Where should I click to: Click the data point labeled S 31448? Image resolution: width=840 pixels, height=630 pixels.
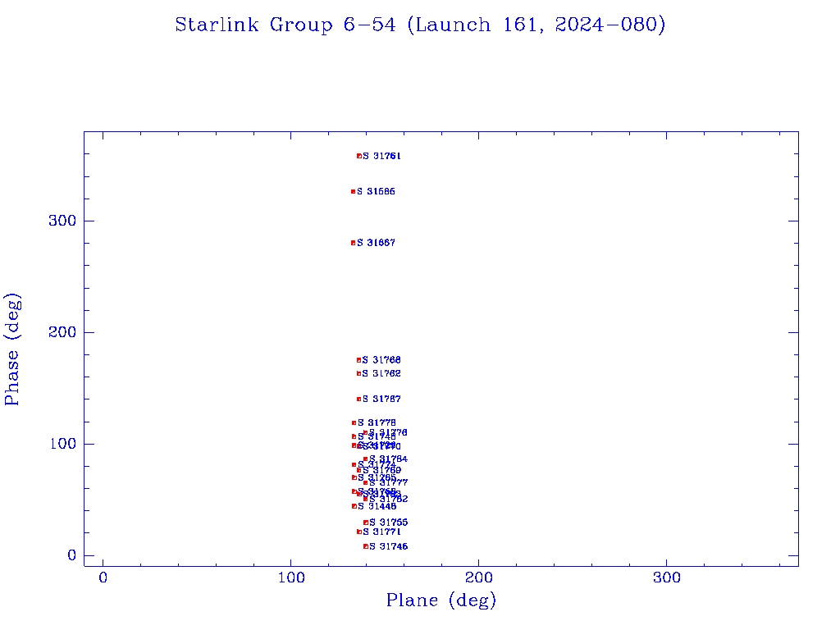[354, 506]
